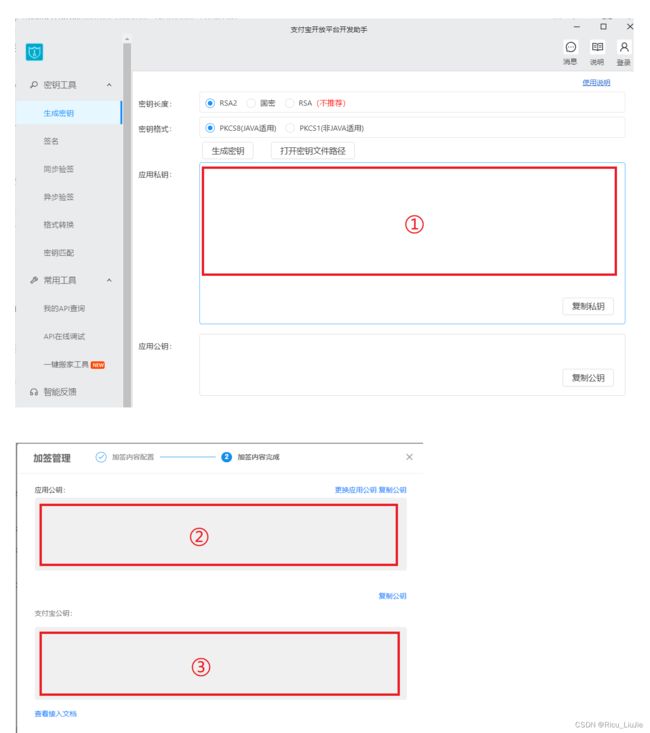Screen dimensions: 650x733
Task: Click the headset icon beside 智能反馈
Action: [34, 392]
